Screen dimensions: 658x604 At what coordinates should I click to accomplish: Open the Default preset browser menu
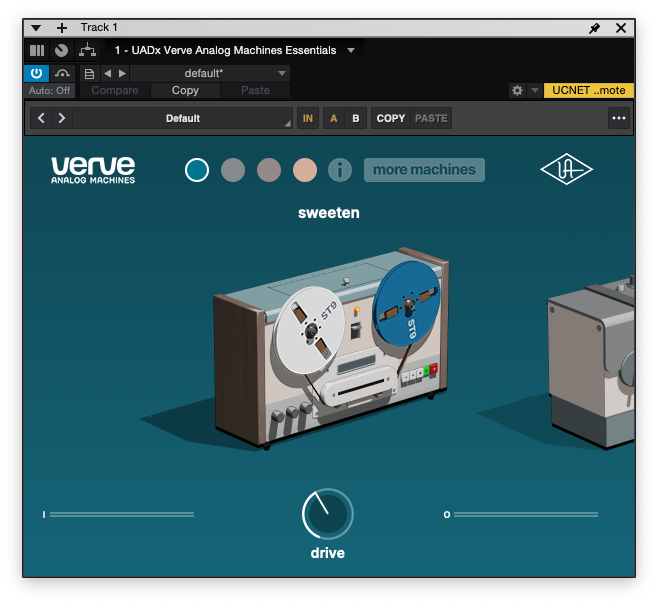183,118
